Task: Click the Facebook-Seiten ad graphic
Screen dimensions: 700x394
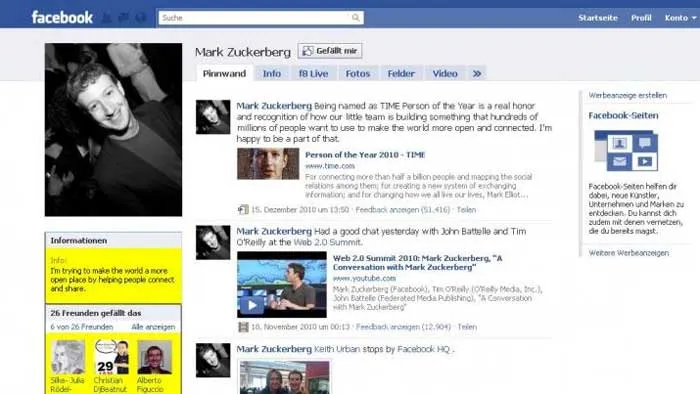Action: 626,151
